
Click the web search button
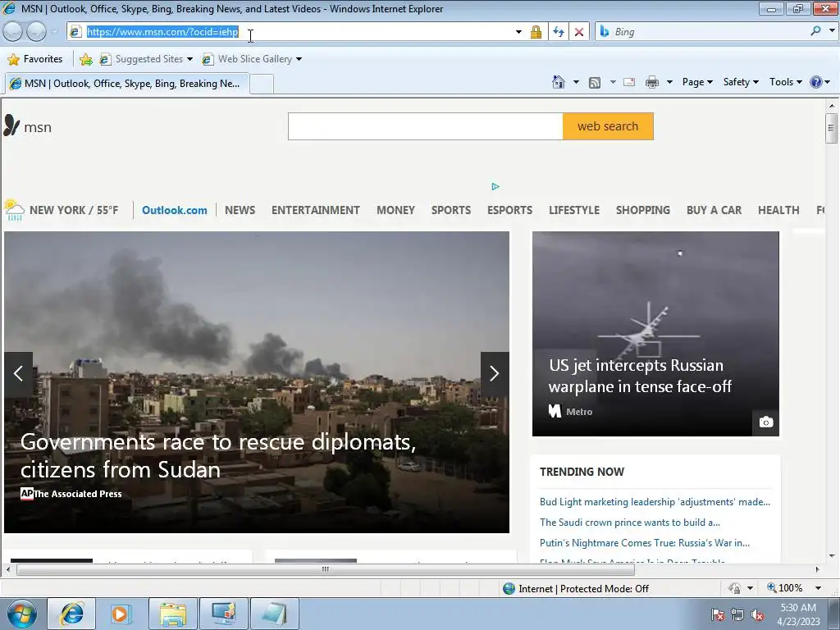(608, 126)
